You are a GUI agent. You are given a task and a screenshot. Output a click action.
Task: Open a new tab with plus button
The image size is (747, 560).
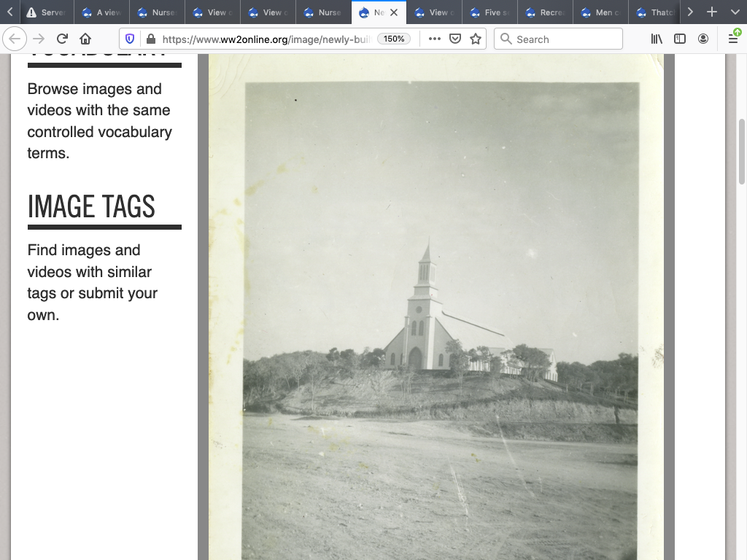pyautogui.click(x=712, y=12)
